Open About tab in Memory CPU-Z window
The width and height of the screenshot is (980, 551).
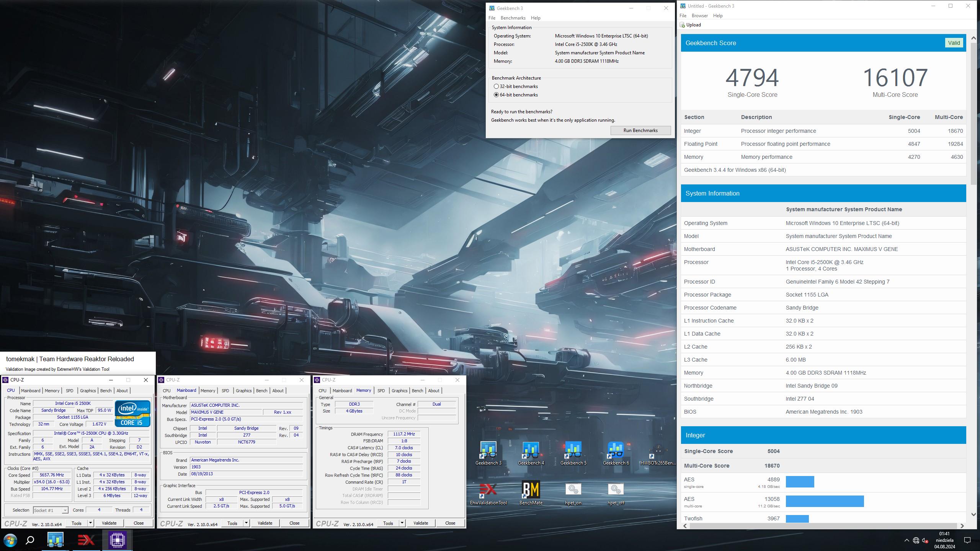(x=434, y=391)
